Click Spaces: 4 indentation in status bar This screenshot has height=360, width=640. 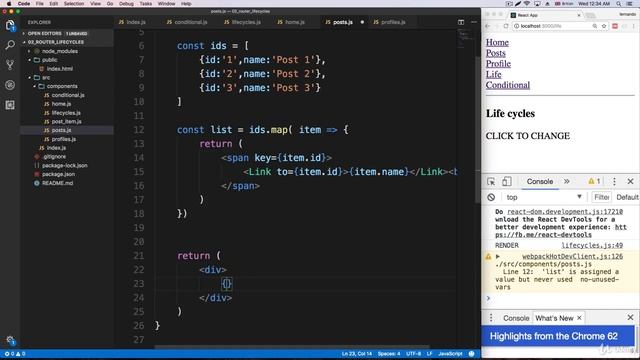pyautogui.click(x=389, y=354)
